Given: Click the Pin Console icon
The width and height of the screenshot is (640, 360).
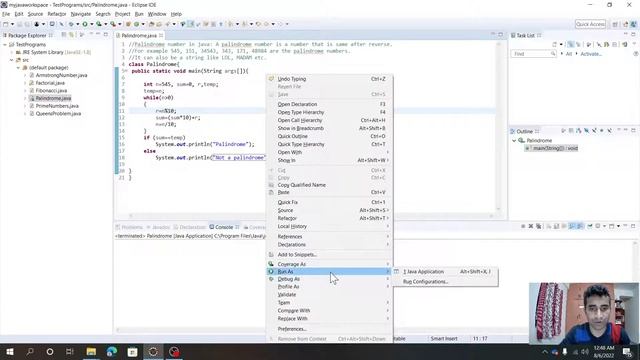Looking at the screenshot, I should (590, 226).
